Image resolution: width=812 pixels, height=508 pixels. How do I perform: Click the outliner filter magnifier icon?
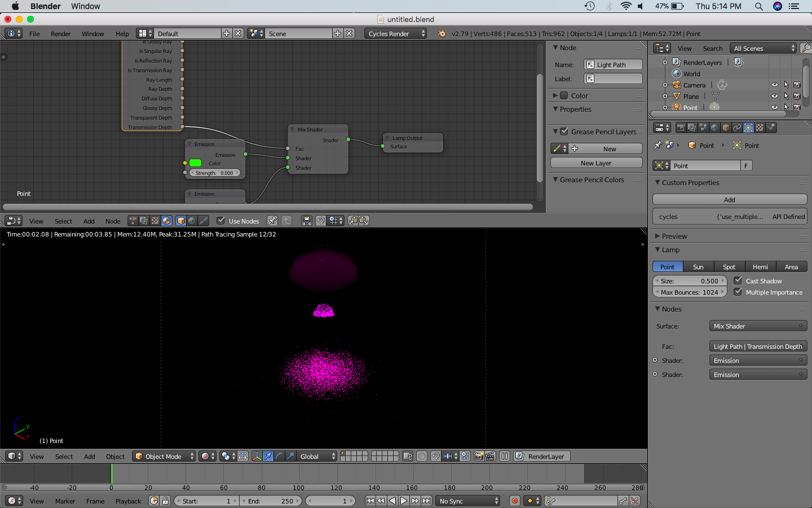[806, 48]
